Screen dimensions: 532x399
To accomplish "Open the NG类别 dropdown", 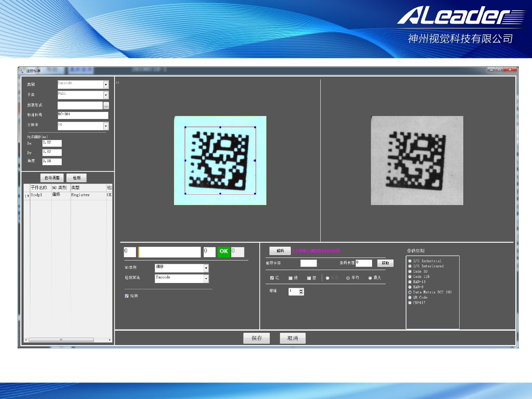I will coord(206,268).
